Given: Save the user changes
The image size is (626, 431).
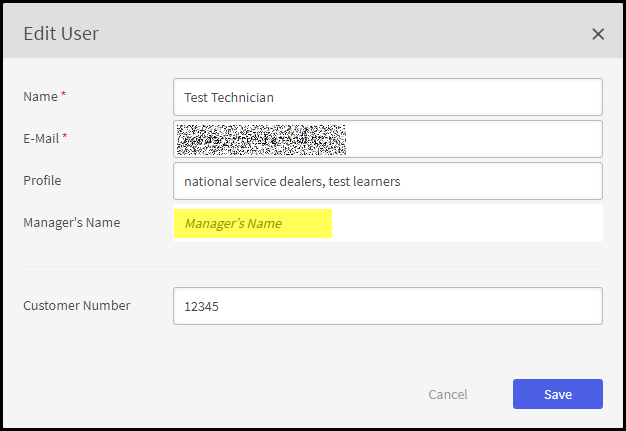Looking at the screenshot, I should tap(557, 394).
